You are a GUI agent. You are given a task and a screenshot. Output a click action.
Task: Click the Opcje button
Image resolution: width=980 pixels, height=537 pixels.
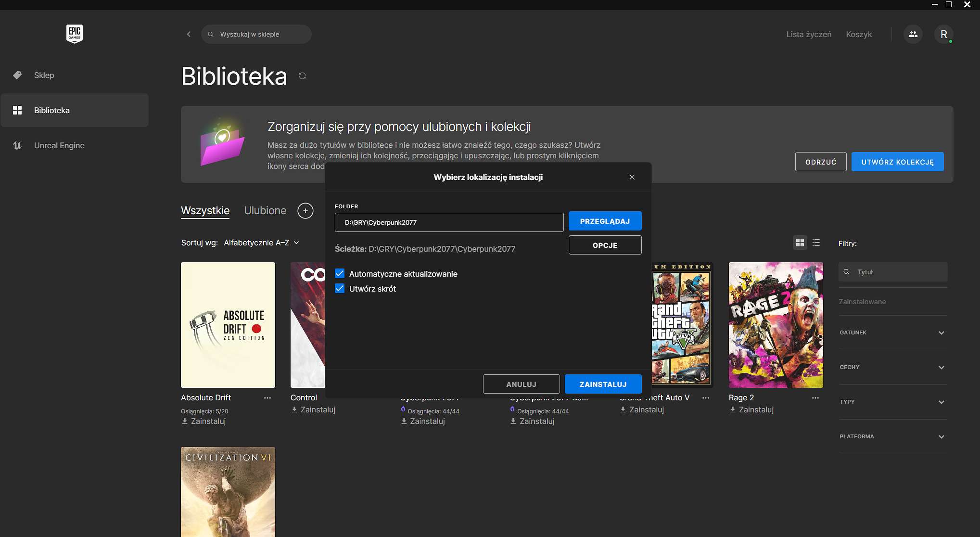tap(605, 245)
